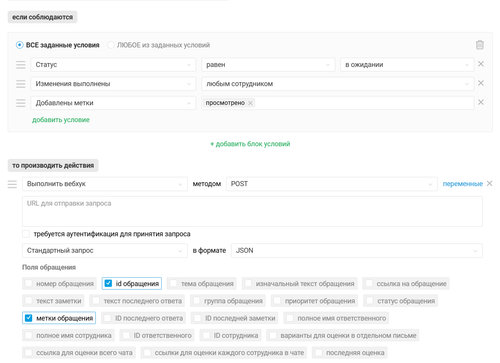Select ЛЮБОЕ из заданных условий radio option

111,45
